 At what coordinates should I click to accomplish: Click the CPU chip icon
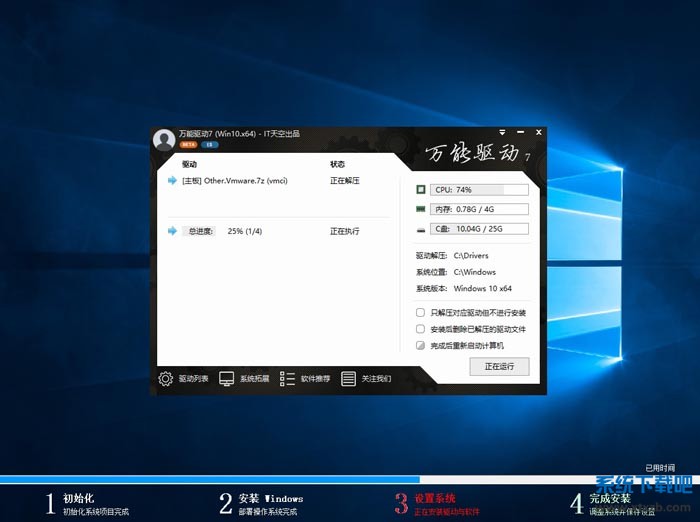pos(421,189)
